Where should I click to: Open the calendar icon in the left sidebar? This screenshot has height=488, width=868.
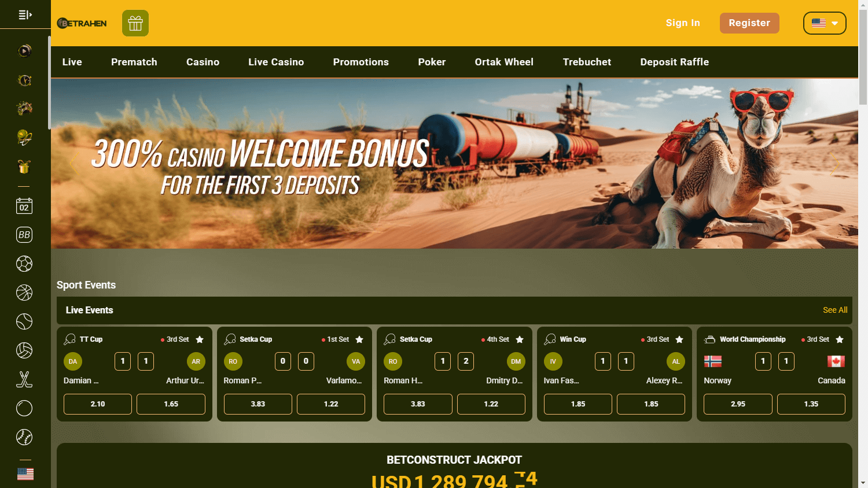pyautogui.click(x=24, y=206)
